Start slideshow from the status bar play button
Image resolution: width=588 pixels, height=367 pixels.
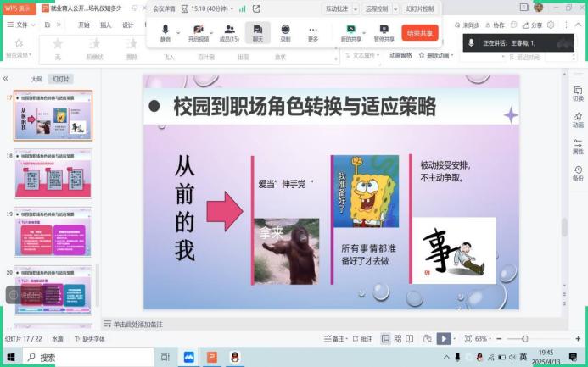point(444,339)
